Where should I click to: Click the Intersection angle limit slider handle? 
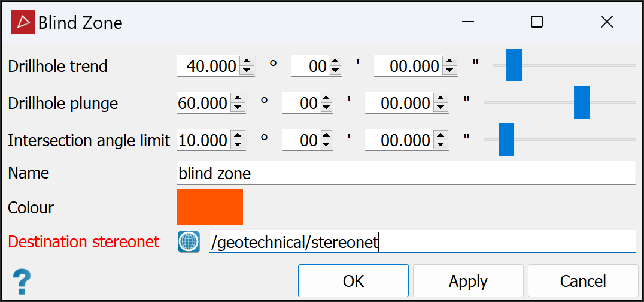coord(506,140)
